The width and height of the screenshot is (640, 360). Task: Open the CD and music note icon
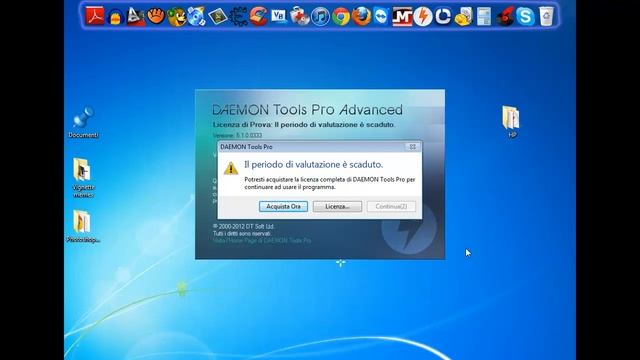[197, 17]
